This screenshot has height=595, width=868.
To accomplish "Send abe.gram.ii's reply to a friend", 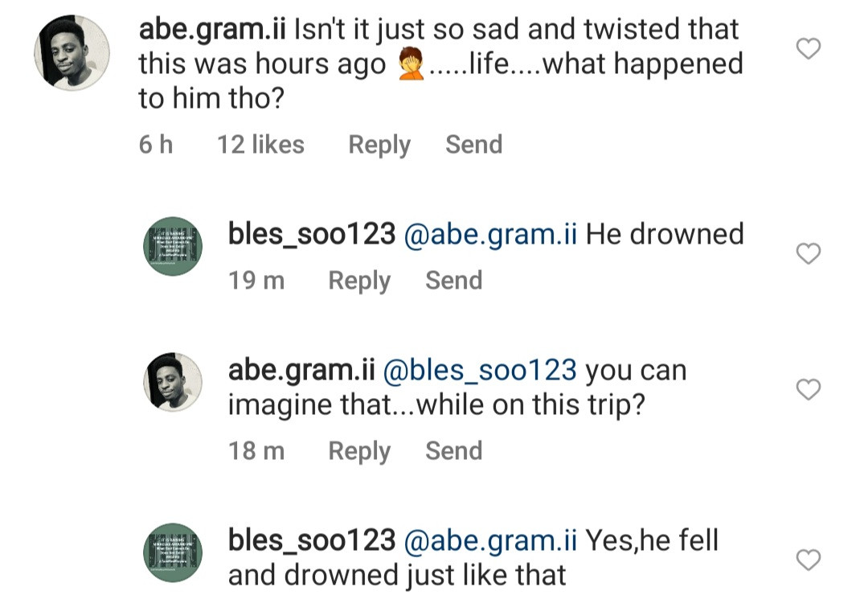I will click(454, 451).
